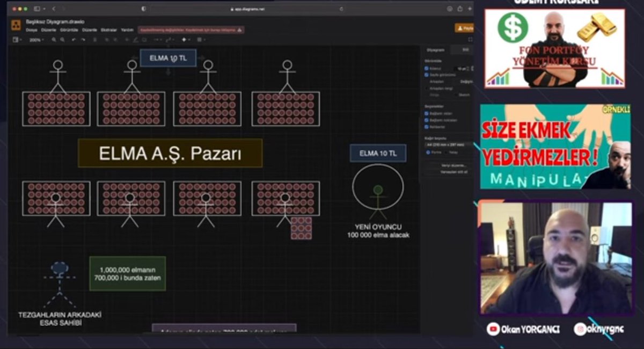
Task: Open the Yardım menu
Action: 127,30
